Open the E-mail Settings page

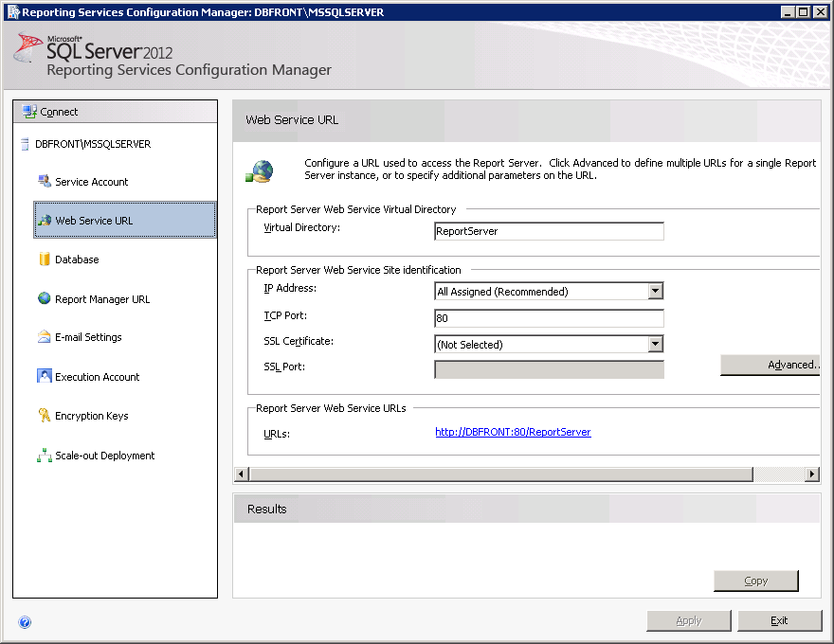(x=88, y=337)
